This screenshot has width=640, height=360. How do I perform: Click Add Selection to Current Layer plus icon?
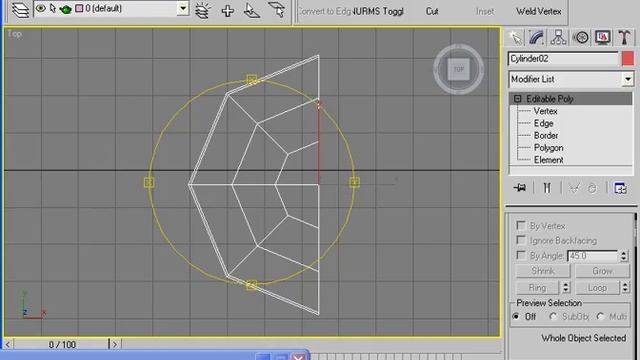click(x=227, y=11)
